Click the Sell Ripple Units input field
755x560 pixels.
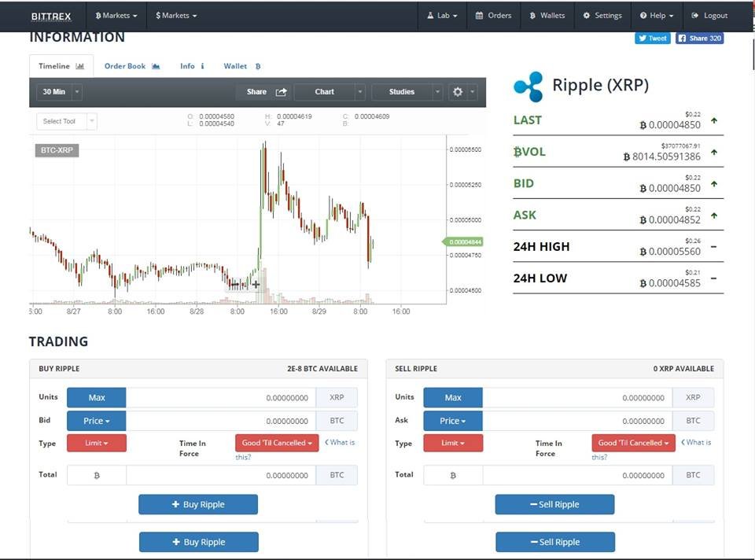coord(576,398)
